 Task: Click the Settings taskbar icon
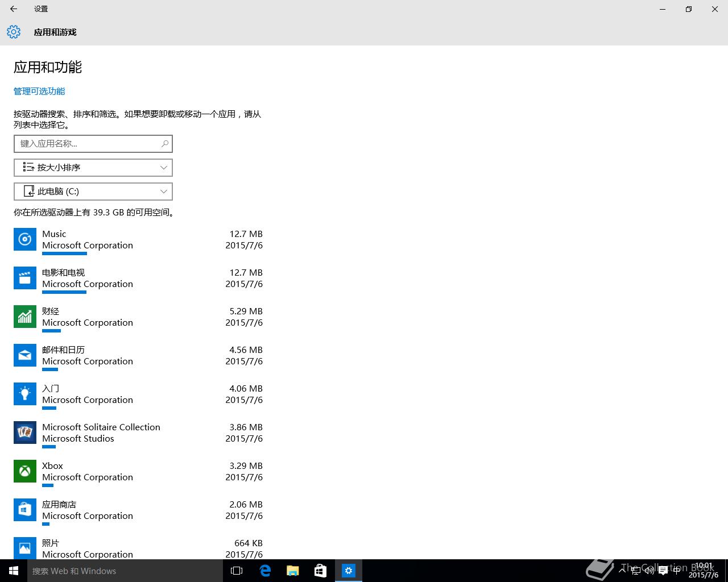click(348, 571)
